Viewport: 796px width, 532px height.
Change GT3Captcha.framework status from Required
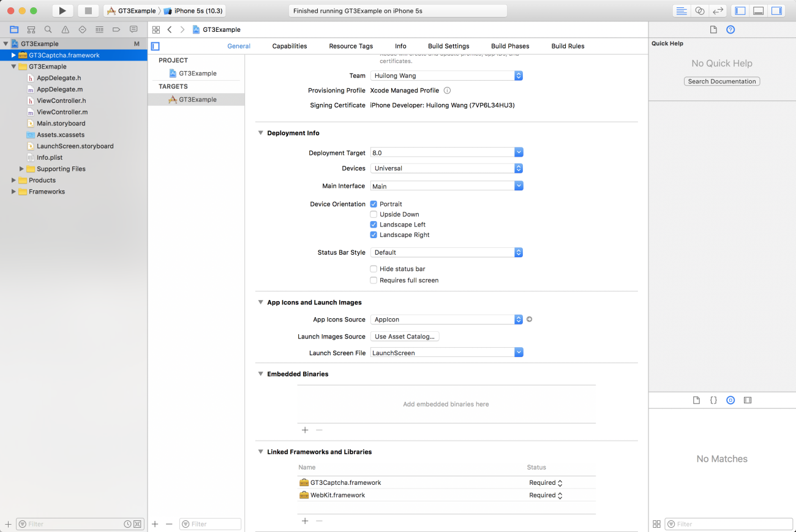point(545,482)
